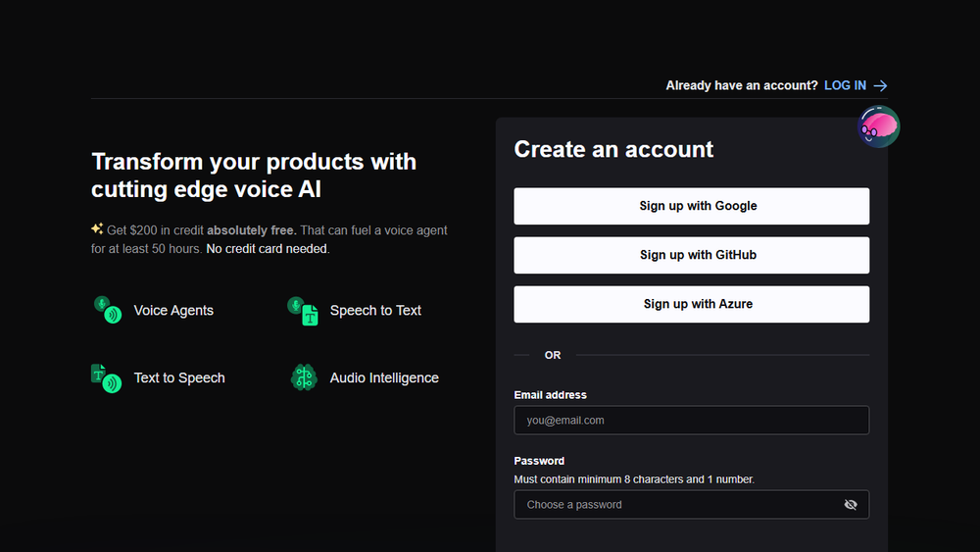Viewport: 980px width, 552px height.
Task: Click the Audio Intelligence brain icon
Action: pyautogui.click(x=304, y=377)
